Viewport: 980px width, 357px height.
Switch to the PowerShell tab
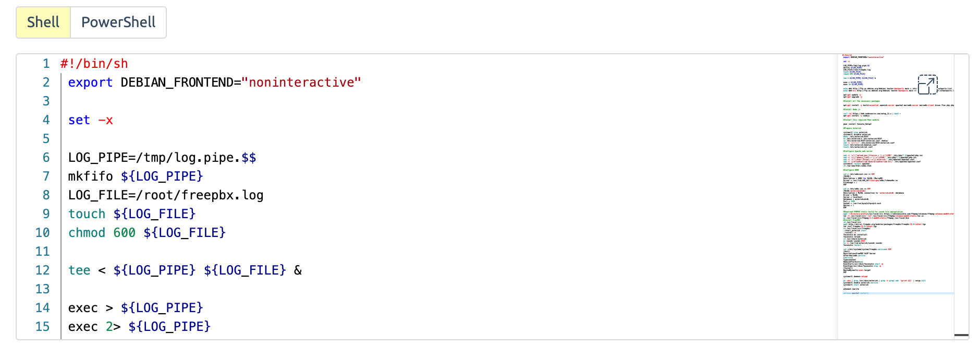(x=118, y=22)
